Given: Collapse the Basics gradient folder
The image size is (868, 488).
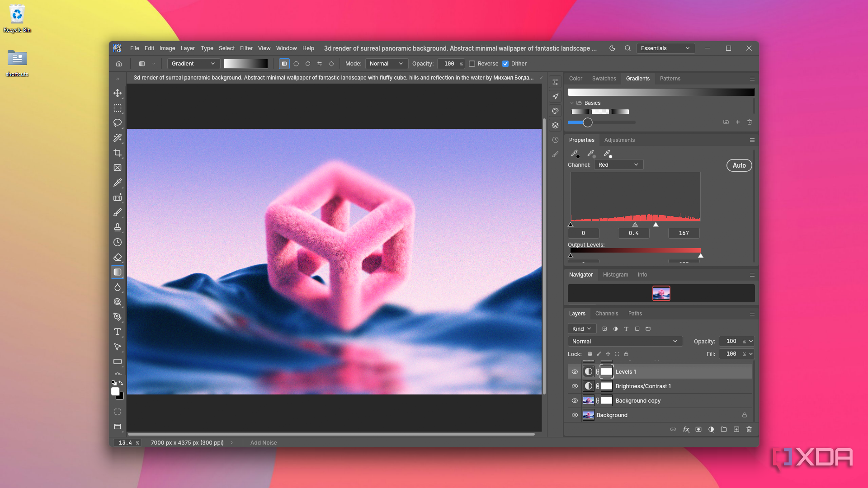Looking at the screenshot, I should click(572, 103).
